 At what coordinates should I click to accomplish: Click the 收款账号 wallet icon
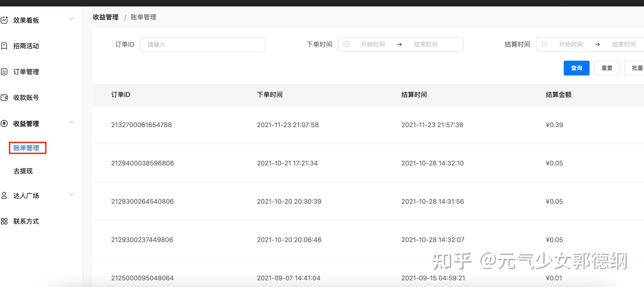pyautogui.click(x=4, y=98)
